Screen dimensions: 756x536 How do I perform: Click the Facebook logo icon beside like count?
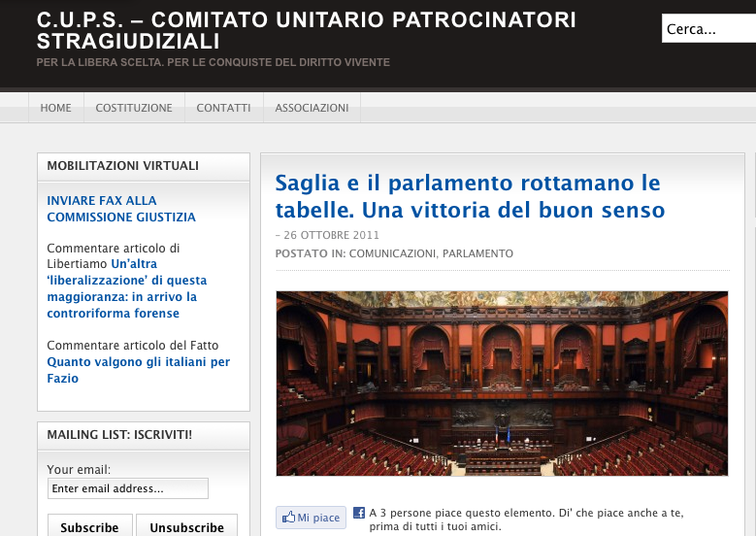(359, 513)
